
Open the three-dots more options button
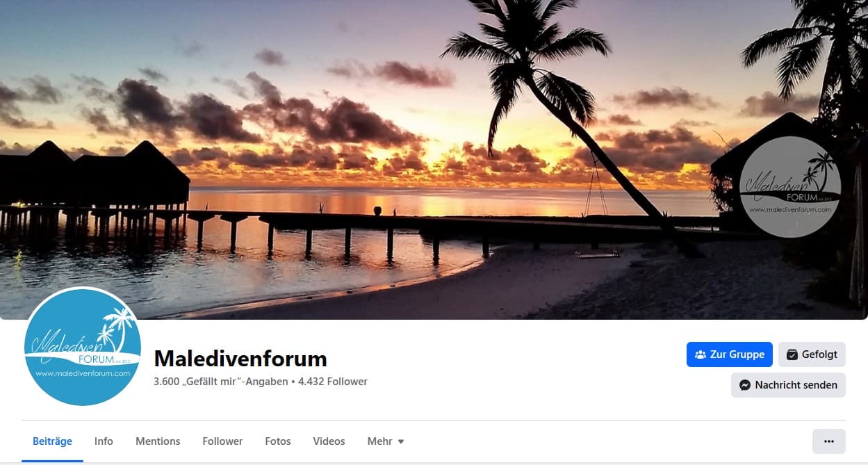click(x=828, y=441)
